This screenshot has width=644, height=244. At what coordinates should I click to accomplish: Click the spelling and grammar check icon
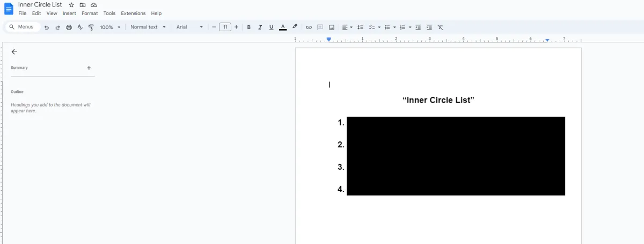80,27
